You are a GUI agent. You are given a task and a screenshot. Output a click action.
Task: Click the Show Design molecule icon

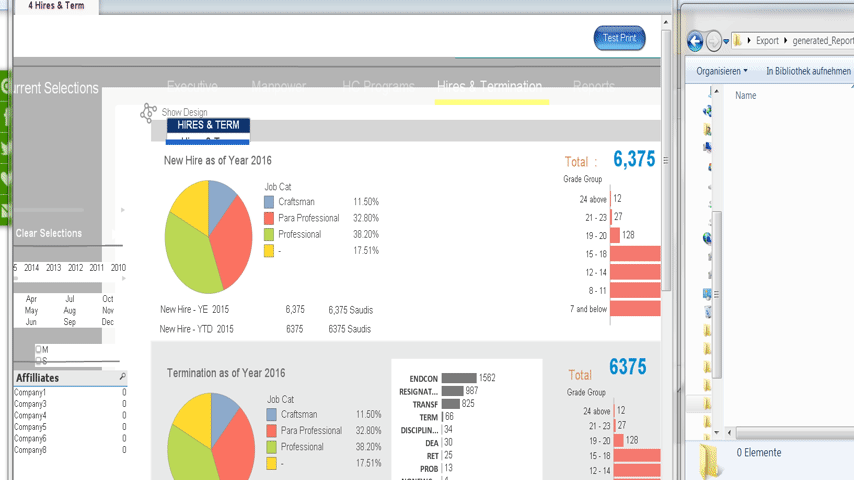(148, 113)
